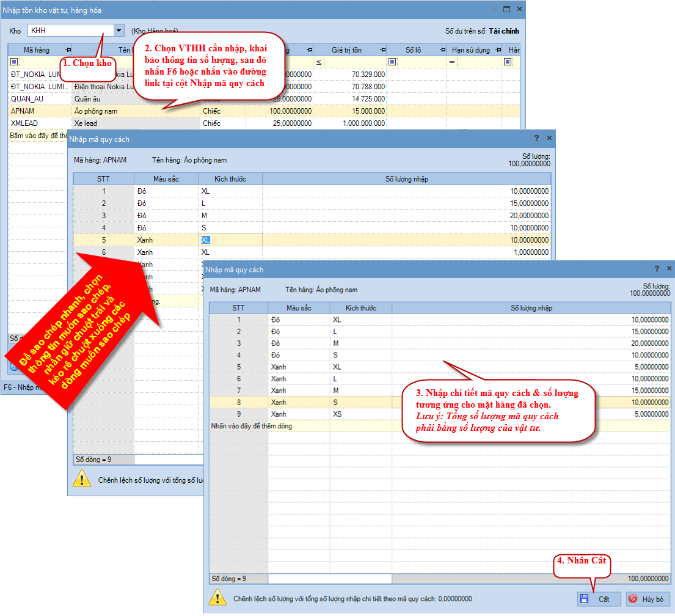Pin the Hạn sử dụng column
Image resolution: width=675 pixels, height=616 pixels.
[x=497, y=50]
